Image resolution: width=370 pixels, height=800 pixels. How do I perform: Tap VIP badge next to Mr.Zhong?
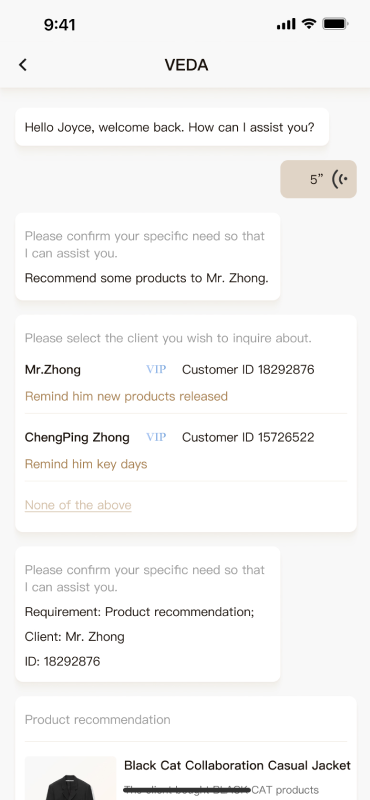coord(156,369)
